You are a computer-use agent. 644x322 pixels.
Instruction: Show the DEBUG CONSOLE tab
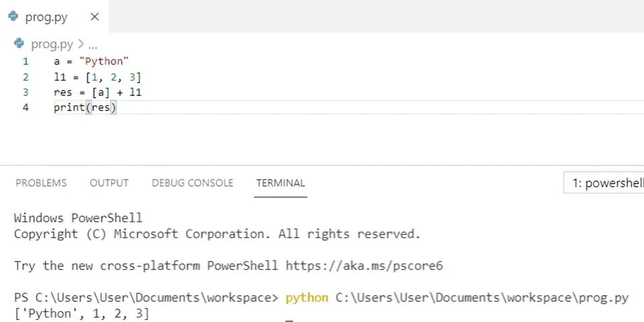(192, 182)
